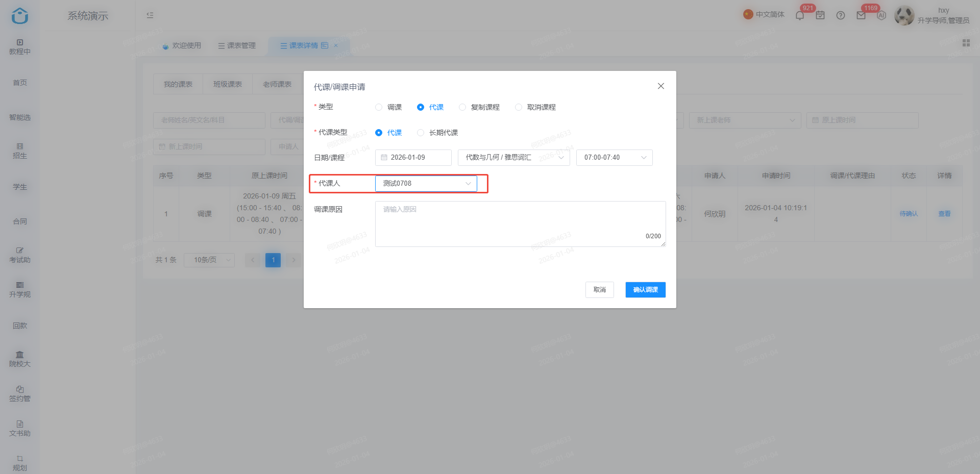980x474 pixels.
Task: Open the grid apps icon
Action: (966, 43)
